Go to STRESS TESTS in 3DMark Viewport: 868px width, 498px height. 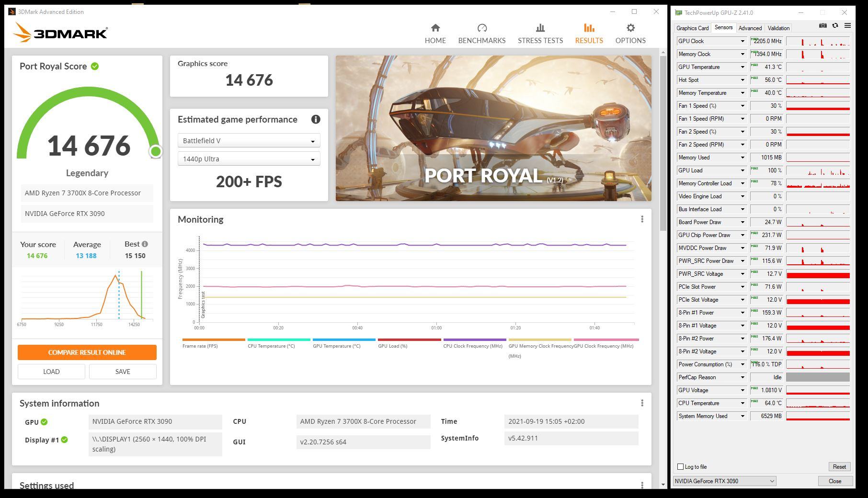point(540,34)
